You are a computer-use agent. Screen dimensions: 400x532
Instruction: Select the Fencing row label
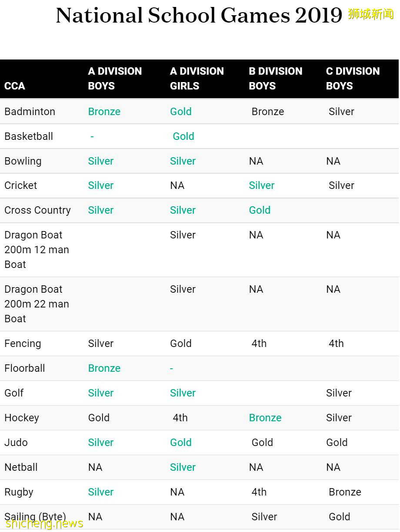(x=23, y=344)
